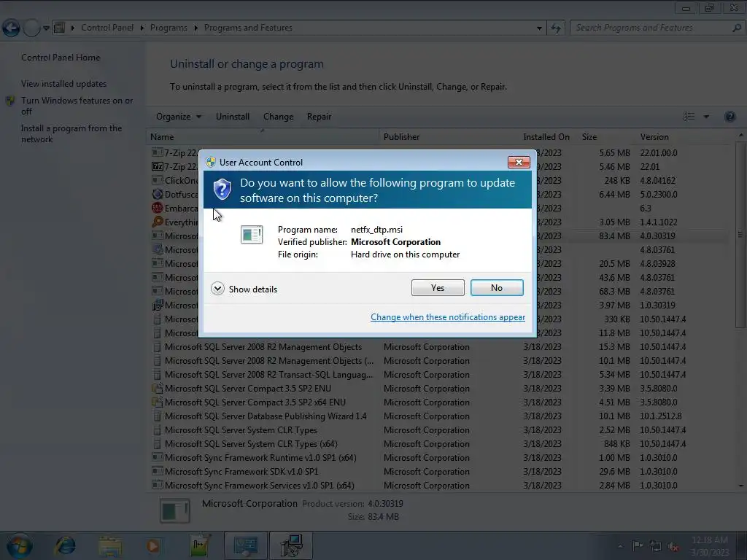Select Microsoft SQL Server Compact 3.5 SP2 ENU
747x560 pixels.
click(438, 389)
